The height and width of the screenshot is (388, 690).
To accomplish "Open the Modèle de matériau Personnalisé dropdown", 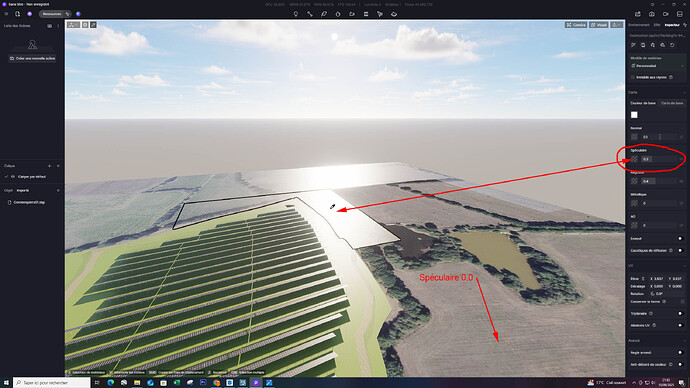I will coord(657,66).
